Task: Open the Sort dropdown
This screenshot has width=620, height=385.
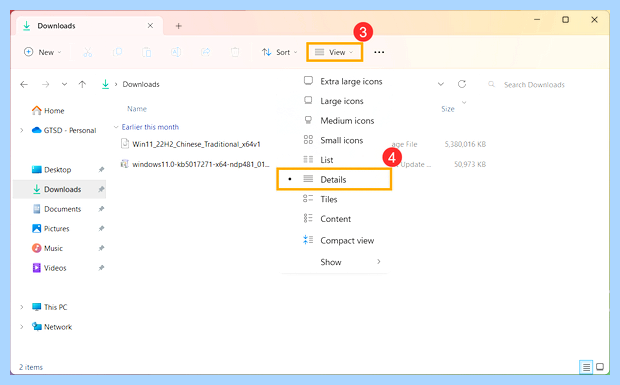Action: point(279,52)
